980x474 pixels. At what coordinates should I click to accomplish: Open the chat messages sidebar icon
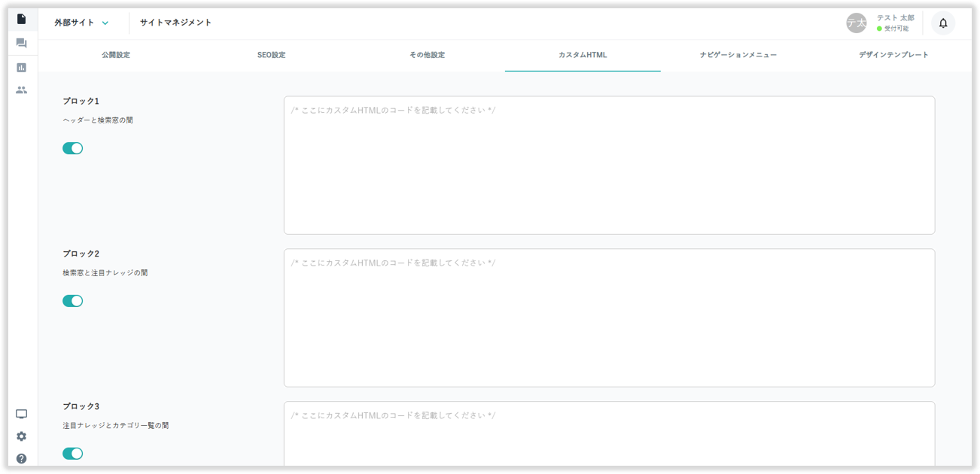click(x=21, y=44)
